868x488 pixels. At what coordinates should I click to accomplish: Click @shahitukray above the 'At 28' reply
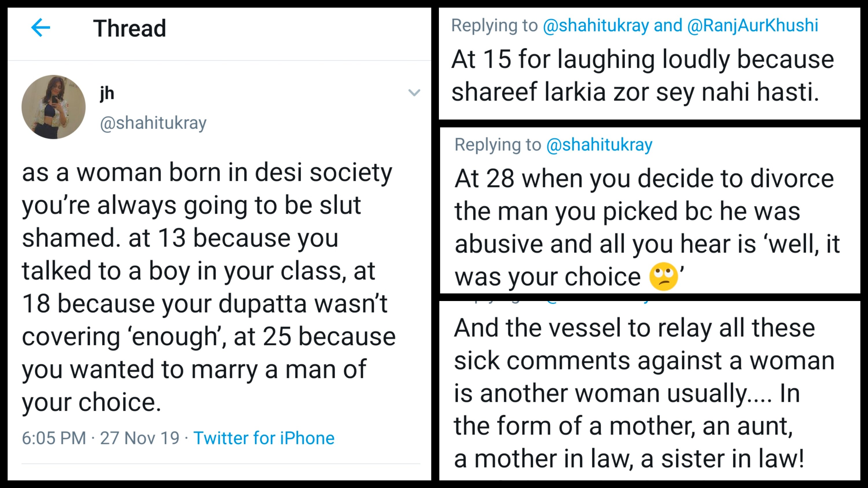coord(599,145)
